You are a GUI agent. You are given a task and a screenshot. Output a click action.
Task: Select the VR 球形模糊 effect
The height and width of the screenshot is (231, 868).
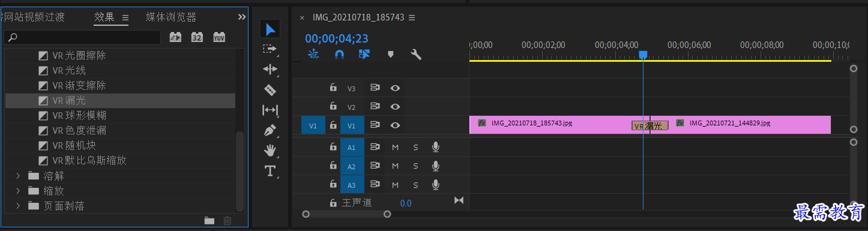click(120, 115)
